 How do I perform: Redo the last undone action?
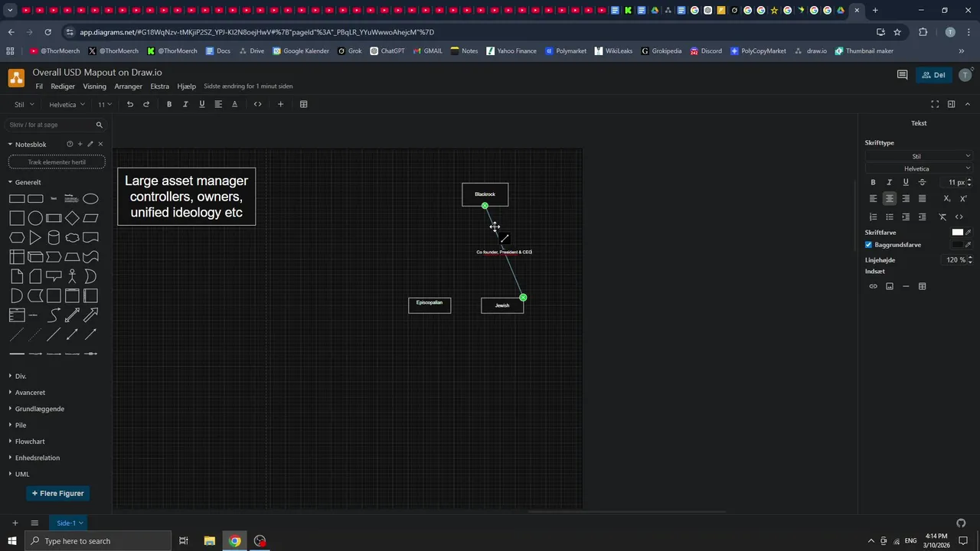tap(146, 104)
